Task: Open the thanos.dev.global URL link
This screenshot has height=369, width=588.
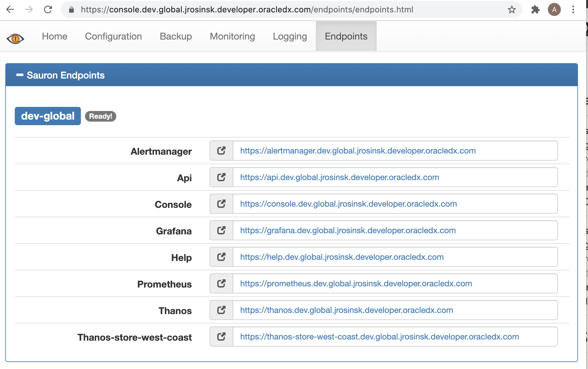Action: click(347, 310)
